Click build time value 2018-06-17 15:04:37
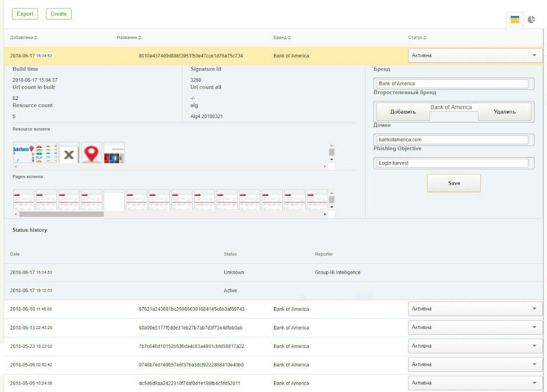The image size is (547, 392). [35, 80]
